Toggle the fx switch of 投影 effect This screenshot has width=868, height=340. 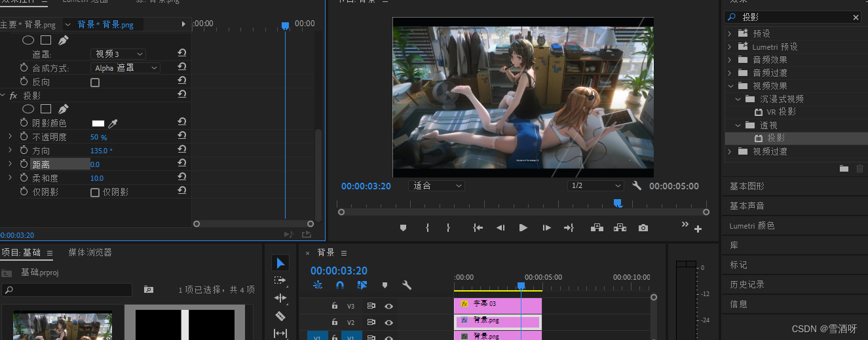click(x=13, y=96)
